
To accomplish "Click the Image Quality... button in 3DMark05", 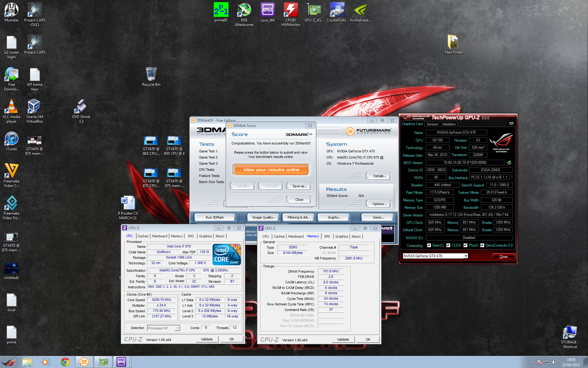I will pos(264,217).
